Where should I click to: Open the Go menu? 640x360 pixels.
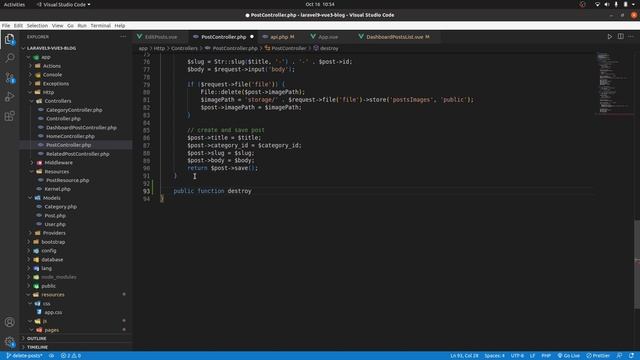point(70,26)
